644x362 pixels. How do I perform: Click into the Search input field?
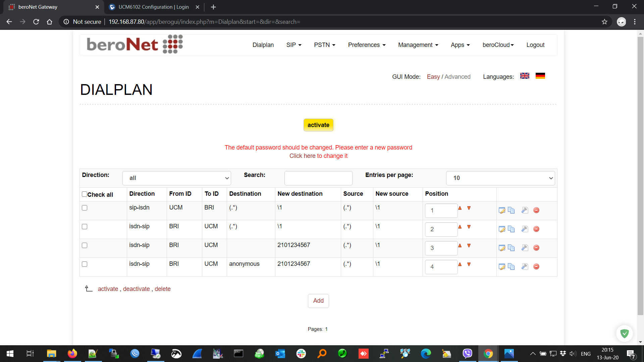click(x=318, y=178)
